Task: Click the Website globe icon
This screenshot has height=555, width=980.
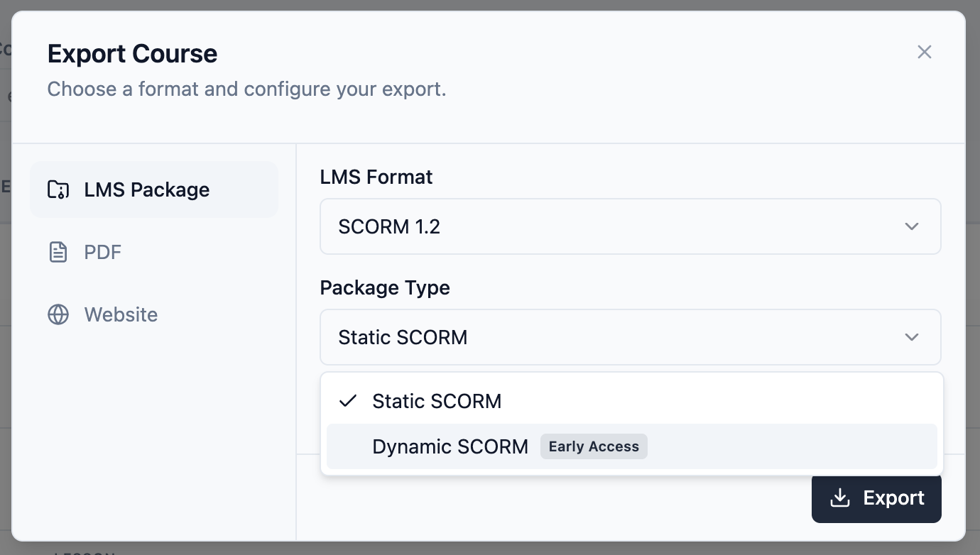Action: pyautogui.click(x=58, y=314)
